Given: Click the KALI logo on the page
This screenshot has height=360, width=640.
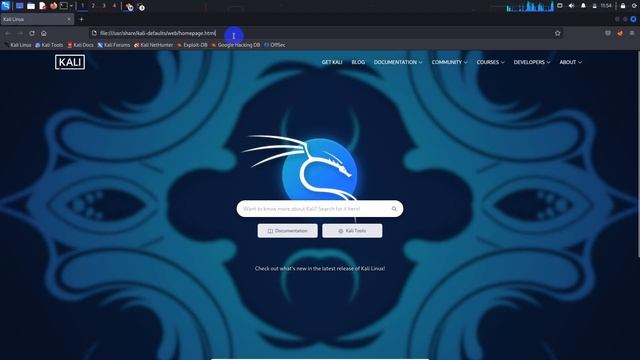Looking at the screenshot, I should click(70, 62).
